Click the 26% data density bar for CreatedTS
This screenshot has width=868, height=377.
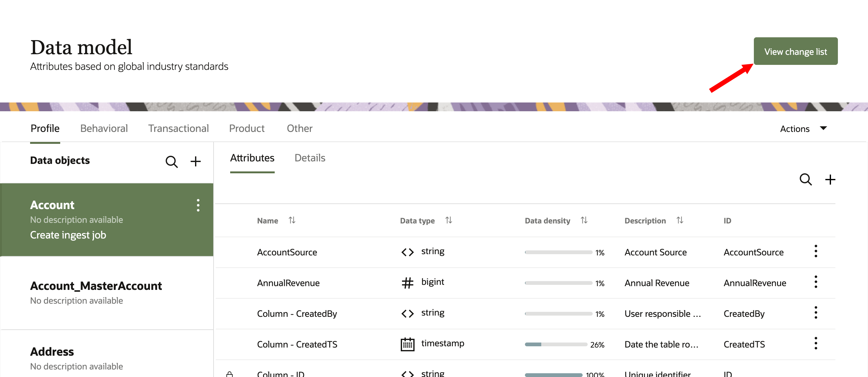[x=556, y=344]
